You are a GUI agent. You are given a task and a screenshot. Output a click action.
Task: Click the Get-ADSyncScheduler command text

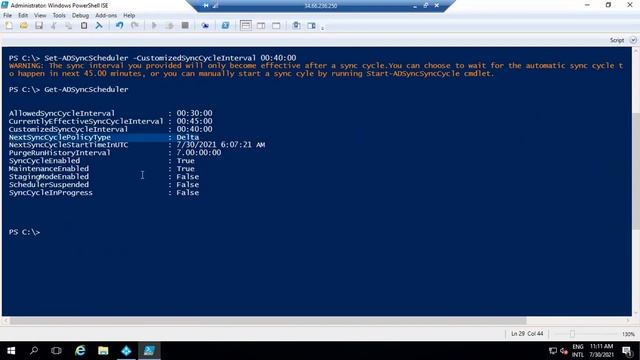(x=86, y=89)
